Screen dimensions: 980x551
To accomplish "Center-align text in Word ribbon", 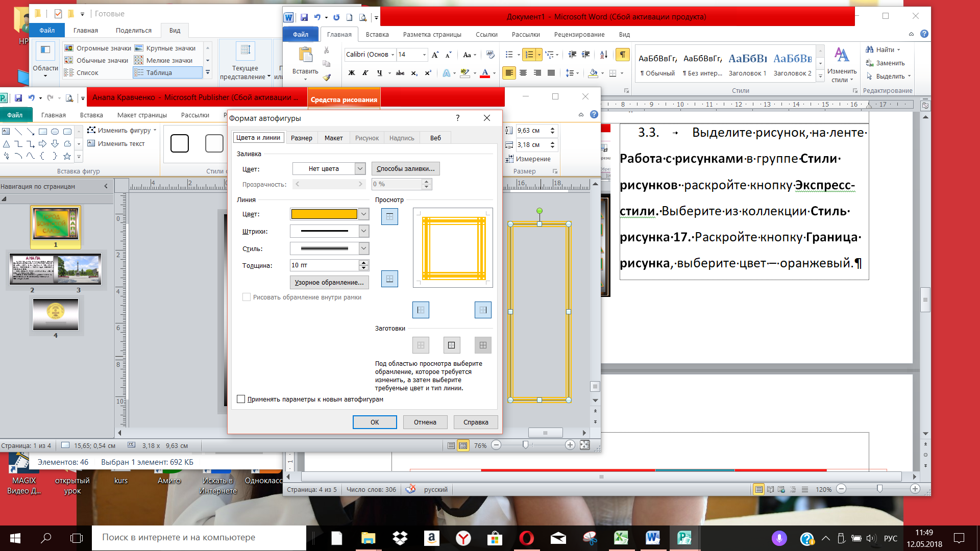I will click(x=523, y=73).
